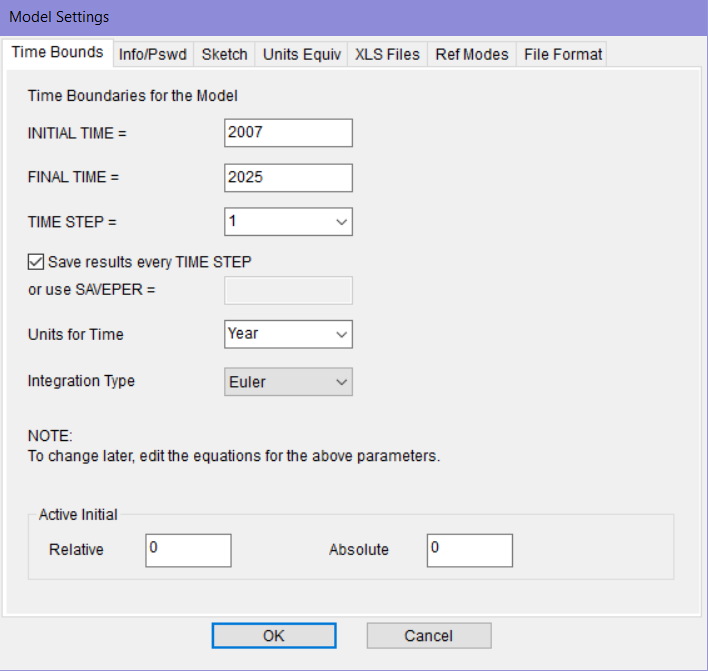
Task: Select the Time Bounds tab
Action: 57,52
